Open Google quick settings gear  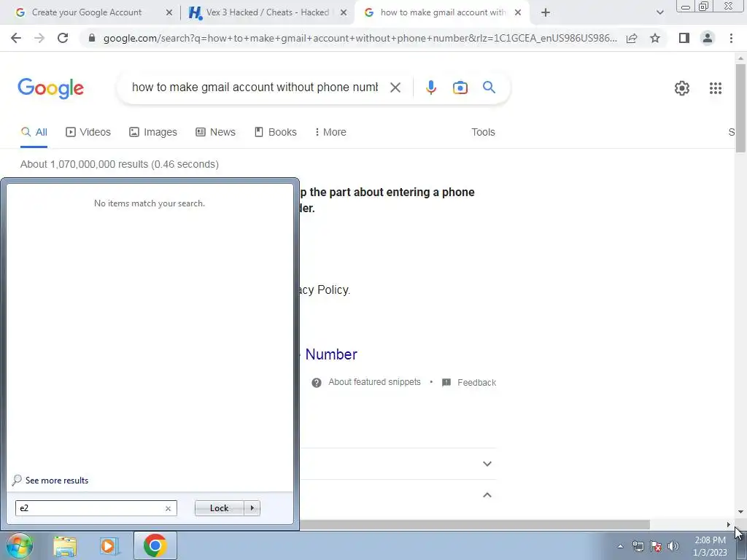[x=682, y=88]
